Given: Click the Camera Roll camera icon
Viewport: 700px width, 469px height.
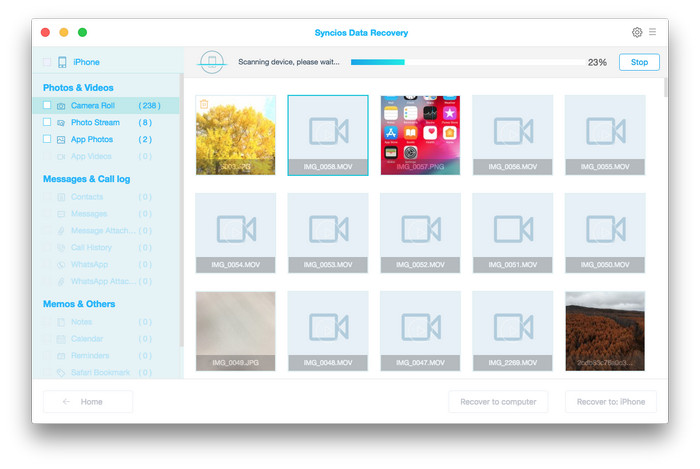Looking at the screenshot, I should (x=61, y=106).
